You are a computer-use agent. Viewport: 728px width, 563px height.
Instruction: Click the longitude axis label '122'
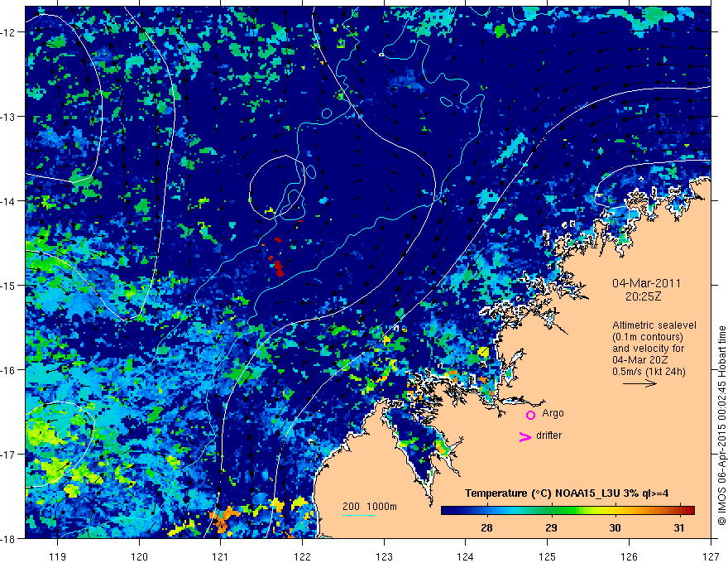pyautogui.click(x=302, y=556)
